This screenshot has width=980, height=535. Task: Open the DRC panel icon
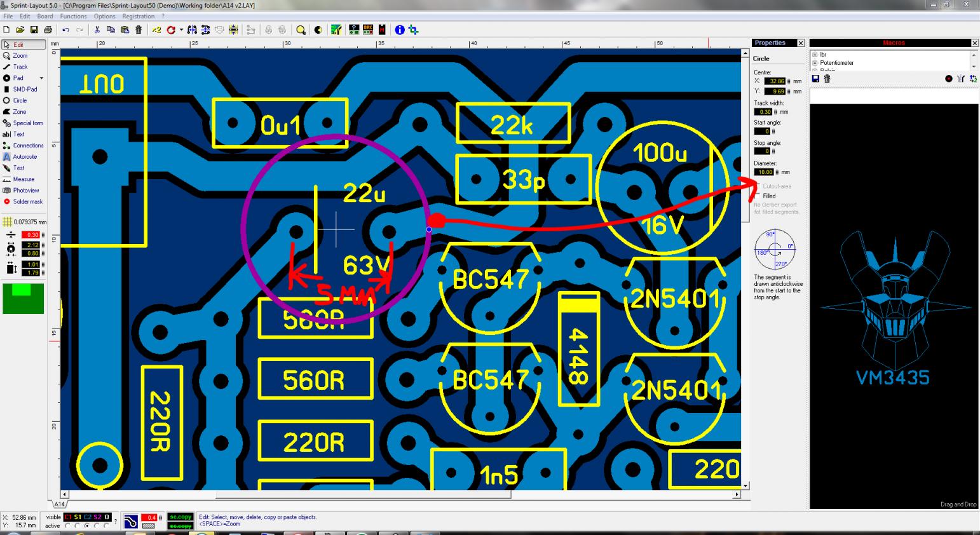click(368, 30)
